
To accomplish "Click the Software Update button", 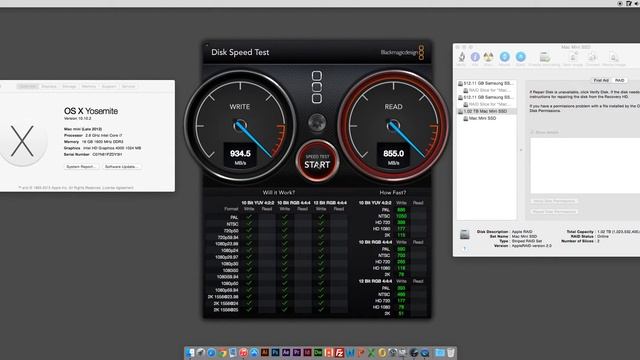I will tap(122, 167).
